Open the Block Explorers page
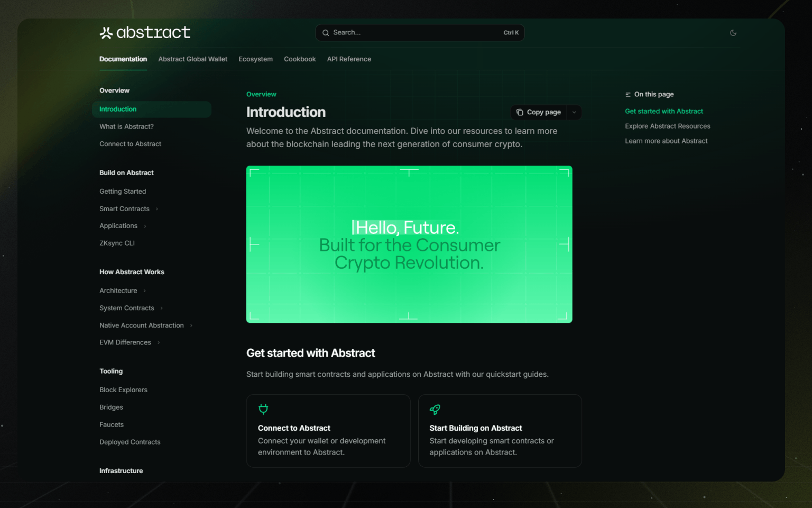 tap(123, 390)
